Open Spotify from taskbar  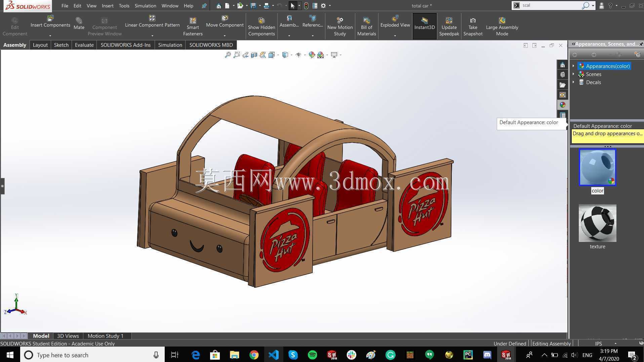312,355
